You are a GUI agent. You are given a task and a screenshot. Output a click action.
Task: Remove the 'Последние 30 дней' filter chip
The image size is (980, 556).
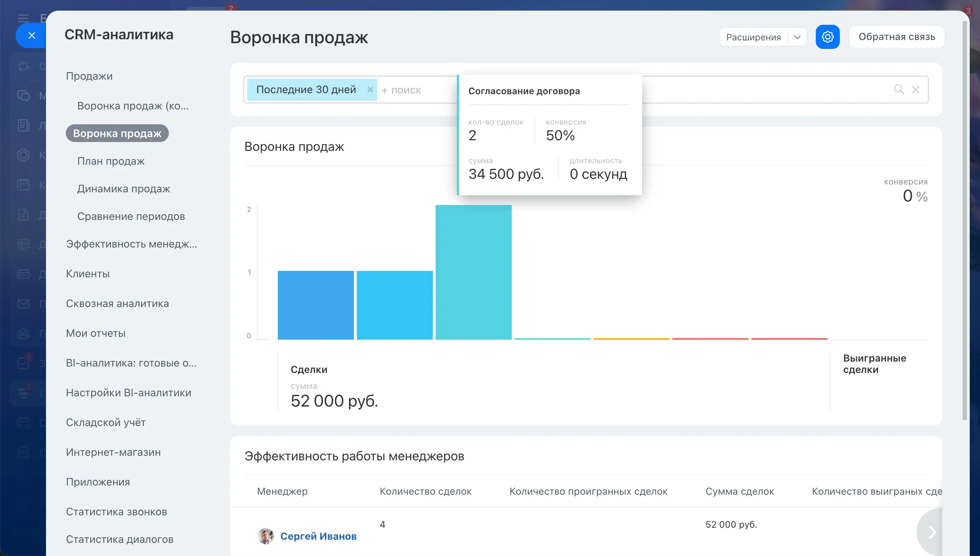point(369,89)
